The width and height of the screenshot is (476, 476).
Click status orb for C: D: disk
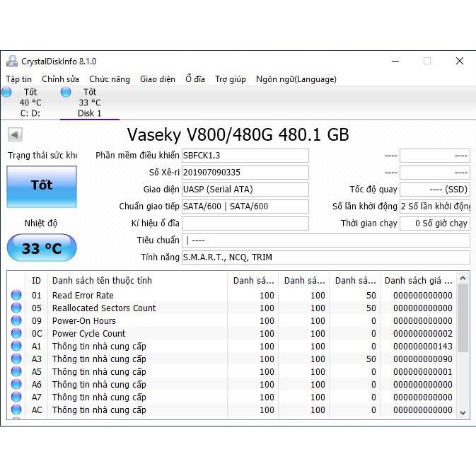(x=6, y=92)
